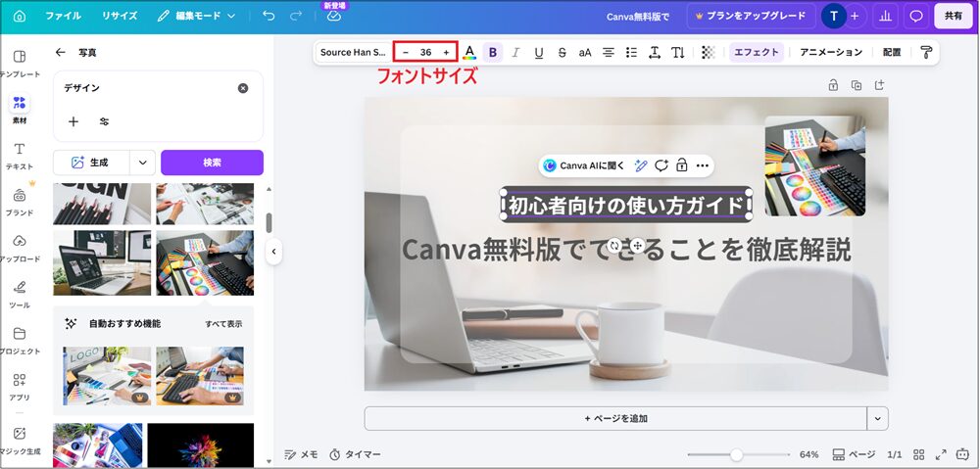This screenshot has height=469, width=980.
Task: Go back from the 写真 panel
Action: 60,53
